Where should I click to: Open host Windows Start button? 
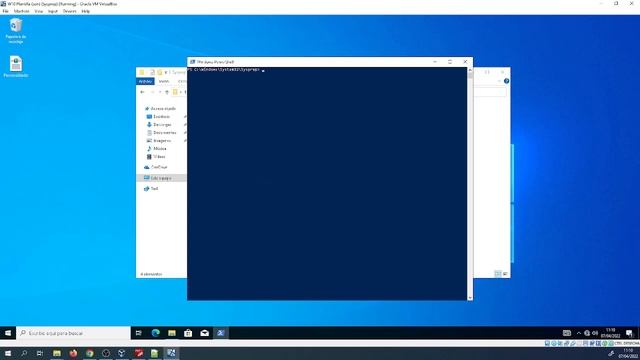[x=8, y=353]
